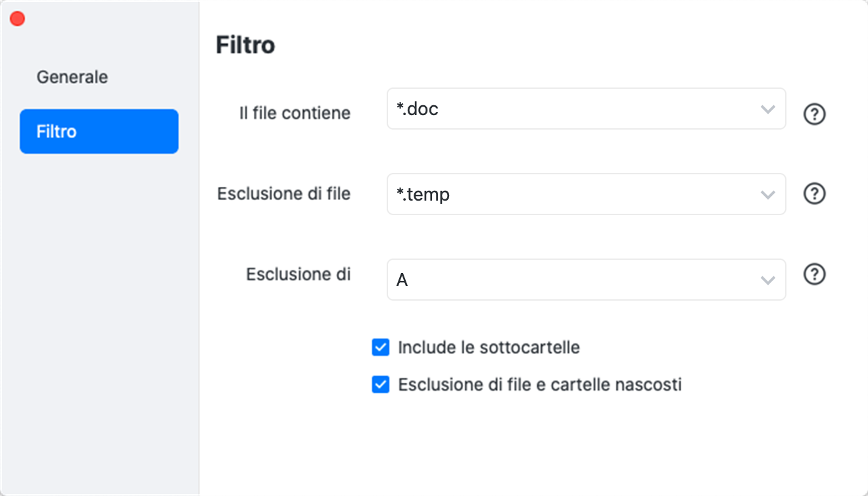Expand dropdown arrow of field containing A
The height and width of the screenshot is (496, 868).
click(x=767, y=280)
